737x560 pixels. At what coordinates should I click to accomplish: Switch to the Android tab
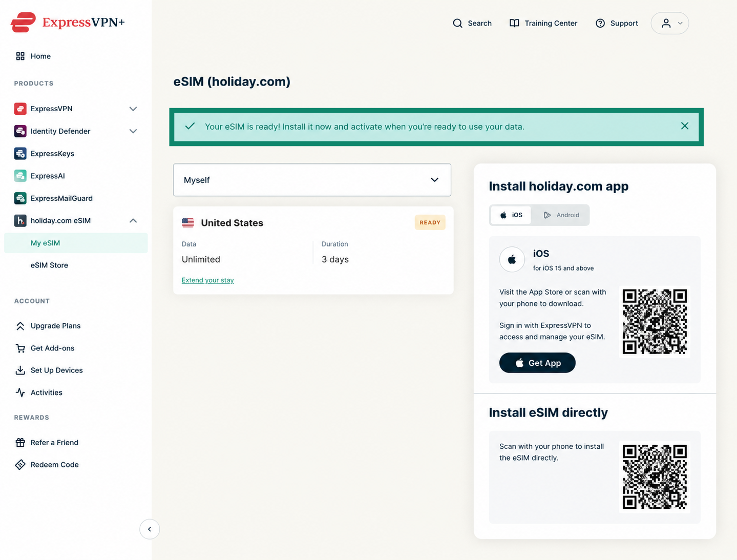tap(561, 215)
